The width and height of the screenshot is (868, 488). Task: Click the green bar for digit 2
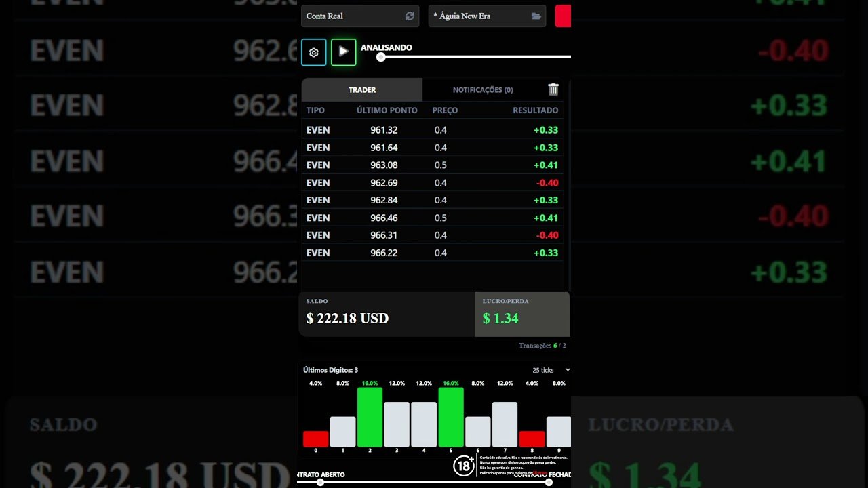pos(370,417)
